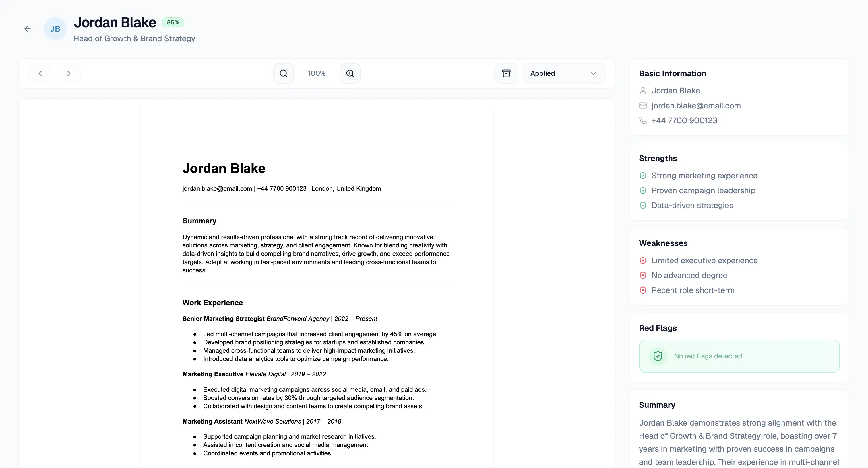Click the email envelope icon in Basic Information
This screenshot has height=468, width=868.
(x=643, y=105)
